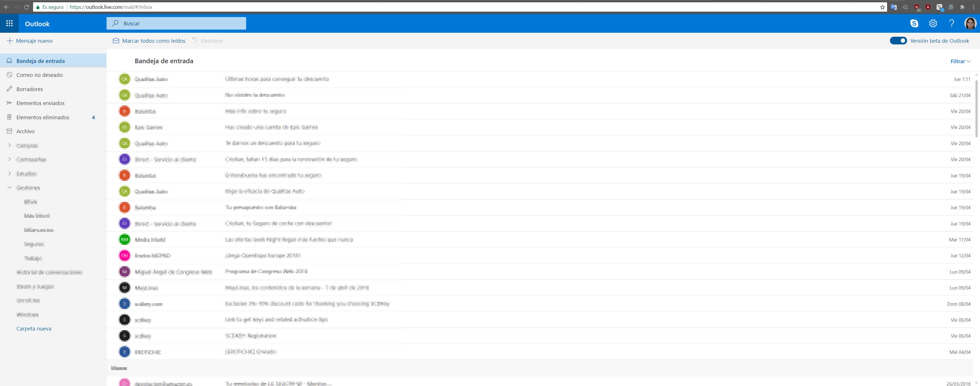Expand the Estudios folder chevron
This screenshot has height=386, width=980.
click(x=9, y=173)
